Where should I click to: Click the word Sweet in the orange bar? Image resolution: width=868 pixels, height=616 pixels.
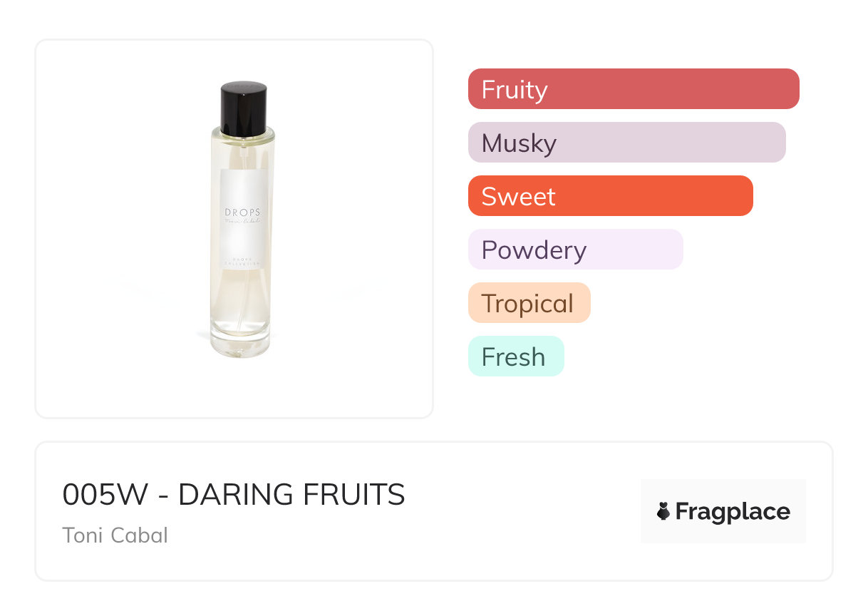(x=518, y=197)
